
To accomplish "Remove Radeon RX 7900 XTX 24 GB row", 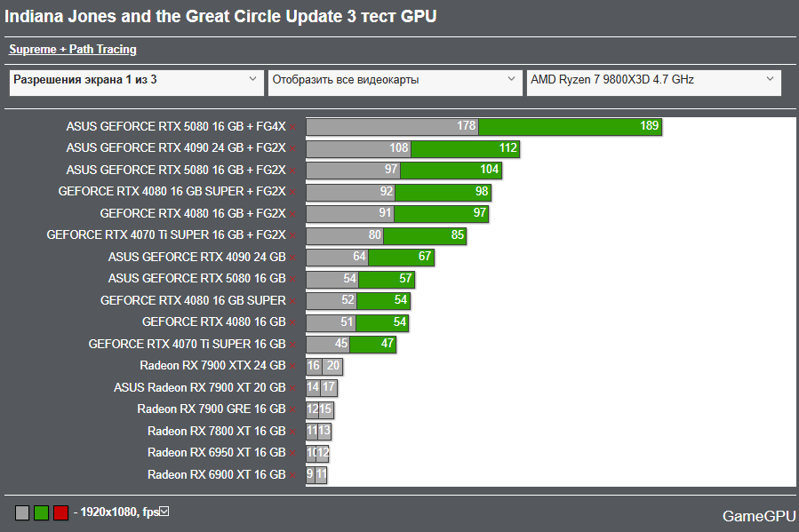I will pos(292,367).
